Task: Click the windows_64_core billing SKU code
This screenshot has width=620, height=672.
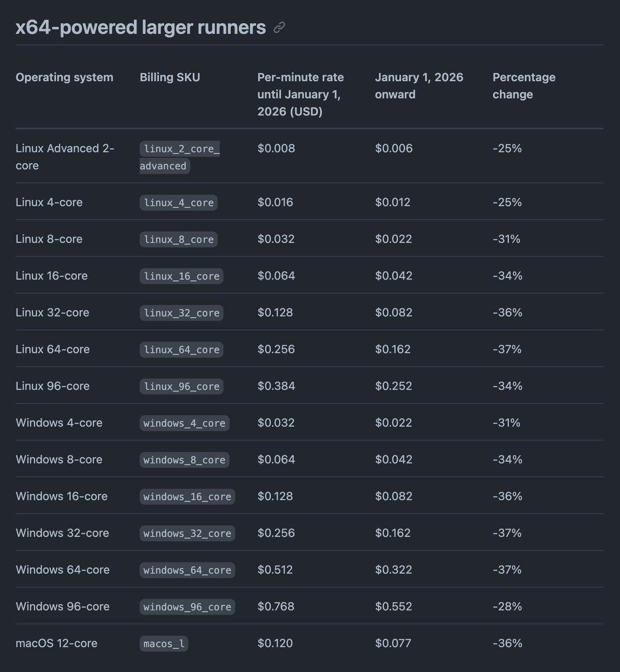Action: coord(187,570)
